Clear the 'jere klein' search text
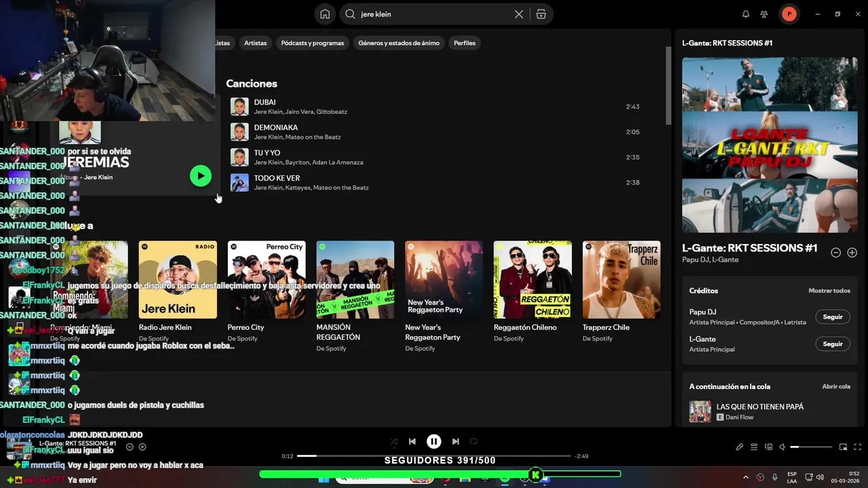Screen dimensions: 868x488 click(519, 14)
